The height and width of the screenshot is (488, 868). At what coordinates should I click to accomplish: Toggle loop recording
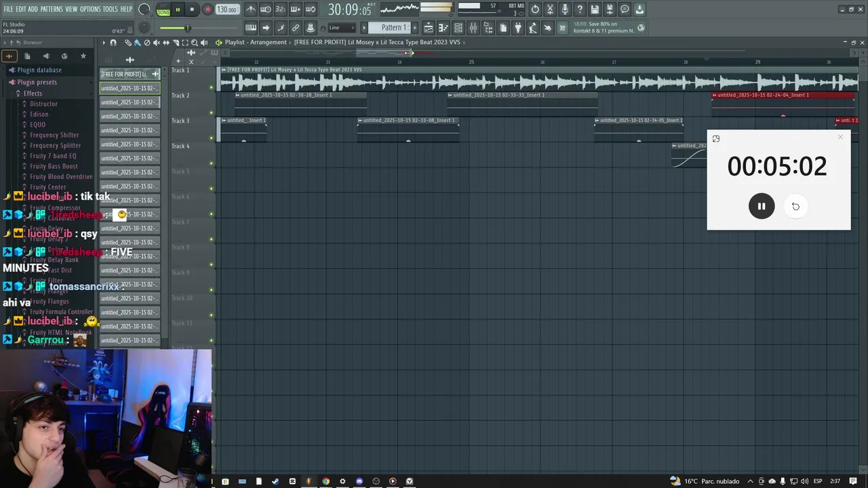(310, 9)
